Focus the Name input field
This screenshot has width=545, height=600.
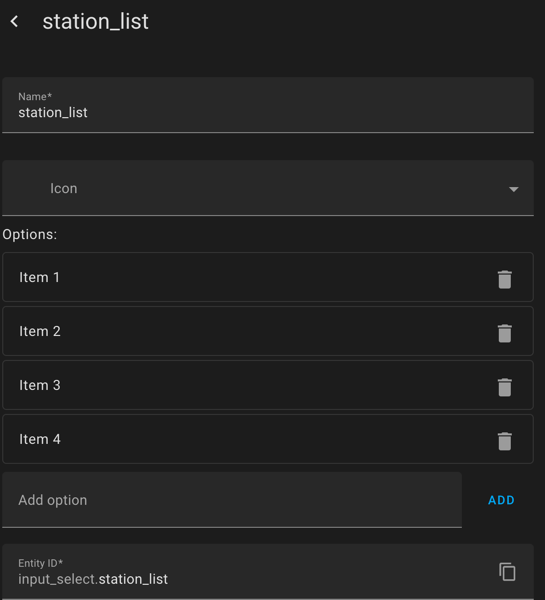[x=268, y=105]
